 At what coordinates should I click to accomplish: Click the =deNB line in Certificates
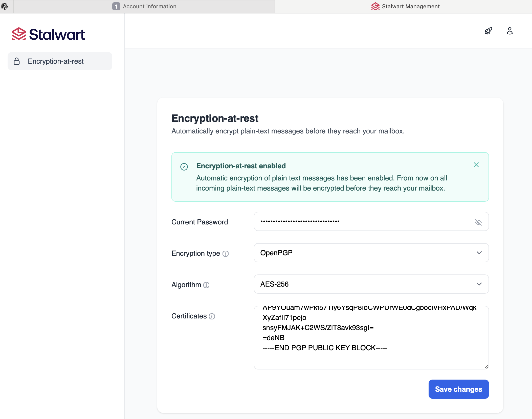(273, 338)
